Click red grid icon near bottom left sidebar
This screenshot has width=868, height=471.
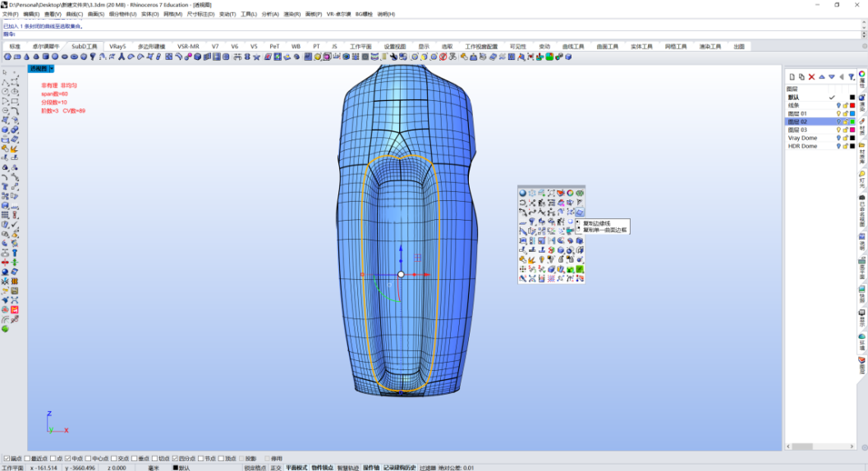(15, 309)
